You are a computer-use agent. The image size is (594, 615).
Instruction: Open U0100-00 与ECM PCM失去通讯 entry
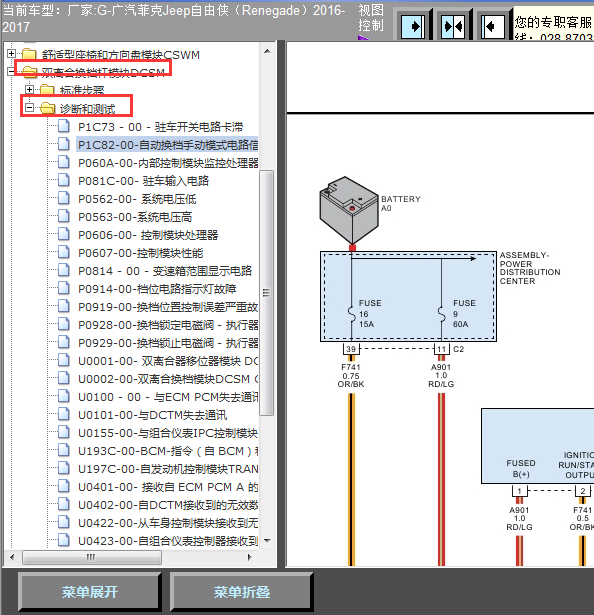pyautogui.click(x=168, y=397)
